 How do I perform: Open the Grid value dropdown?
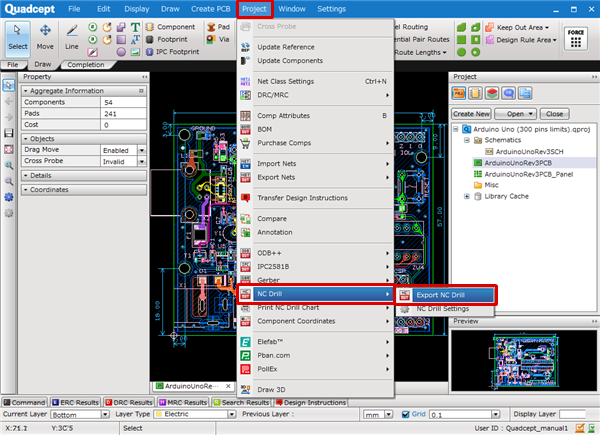pos(496,414)
